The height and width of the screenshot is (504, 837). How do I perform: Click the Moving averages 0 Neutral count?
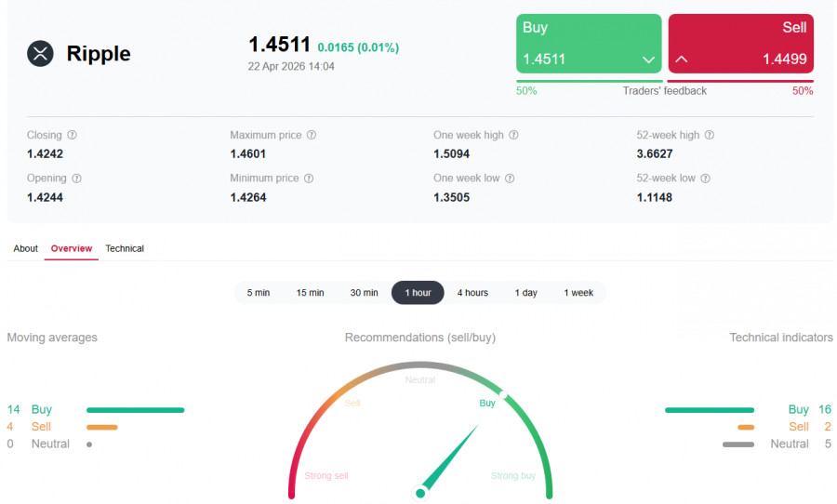coord(10,444)
